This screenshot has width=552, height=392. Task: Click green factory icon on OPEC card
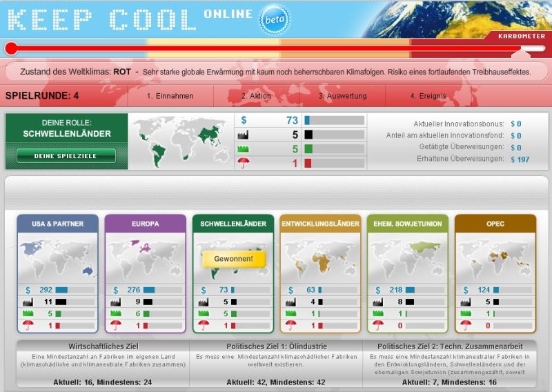pos(466,313)
